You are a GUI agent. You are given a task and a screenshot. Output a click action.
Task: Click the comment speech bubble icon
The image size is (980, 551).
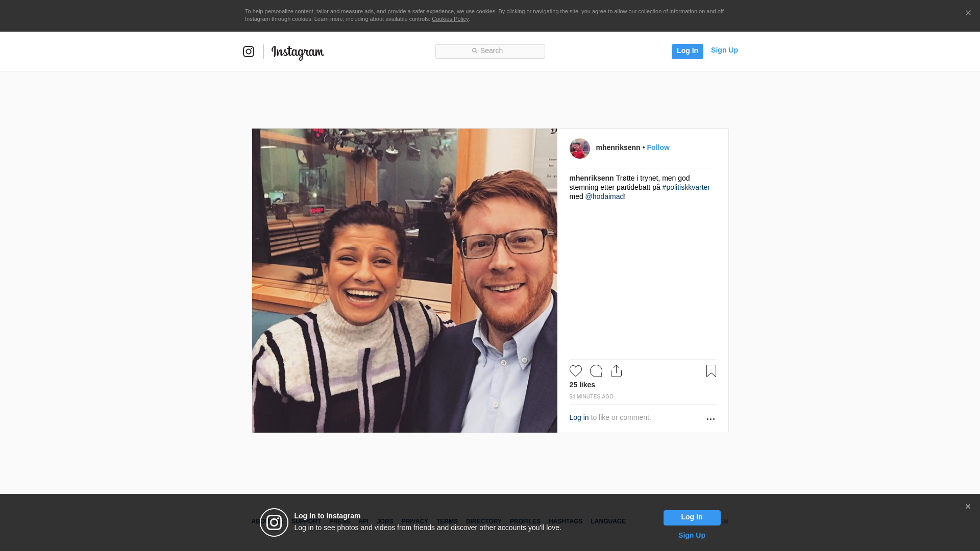596,371
